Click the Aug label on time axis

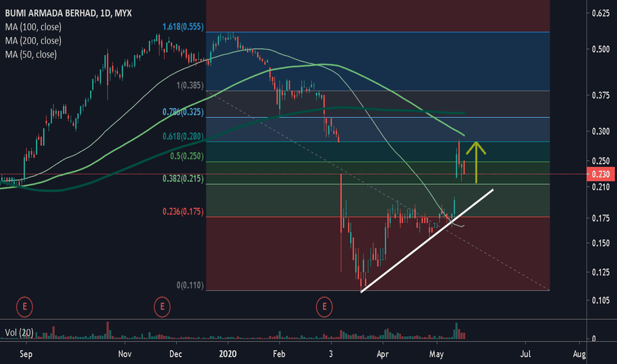(x=579, y=354)
